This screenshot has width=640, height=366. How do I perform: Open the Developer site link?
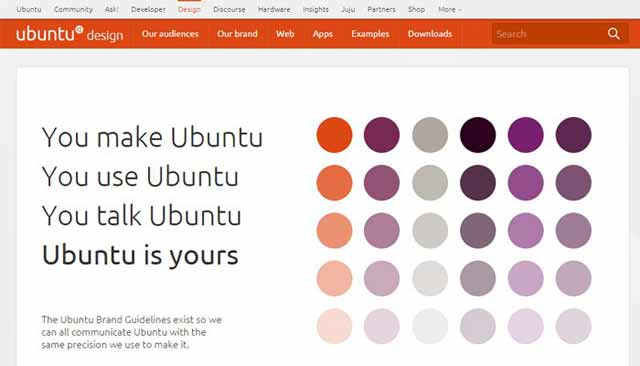[148, 9]
